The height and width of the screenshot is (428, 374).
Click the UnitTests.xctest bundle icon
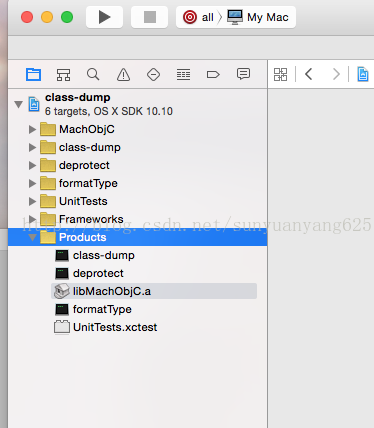tap(62, 327)
